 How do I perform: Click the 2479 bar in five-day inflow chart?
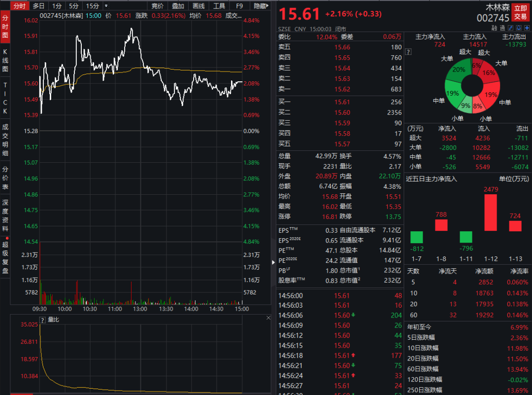(x=491, y=213)
